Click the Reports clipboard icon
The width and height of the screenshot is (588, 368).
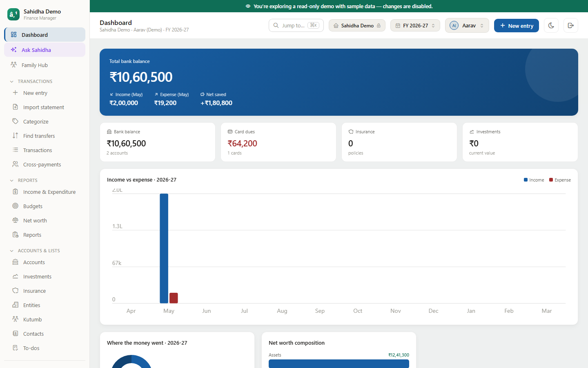pos(16,235)
